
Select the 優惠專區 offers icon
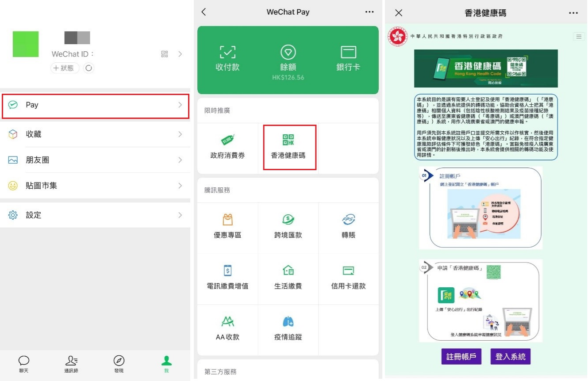point(227,228)
